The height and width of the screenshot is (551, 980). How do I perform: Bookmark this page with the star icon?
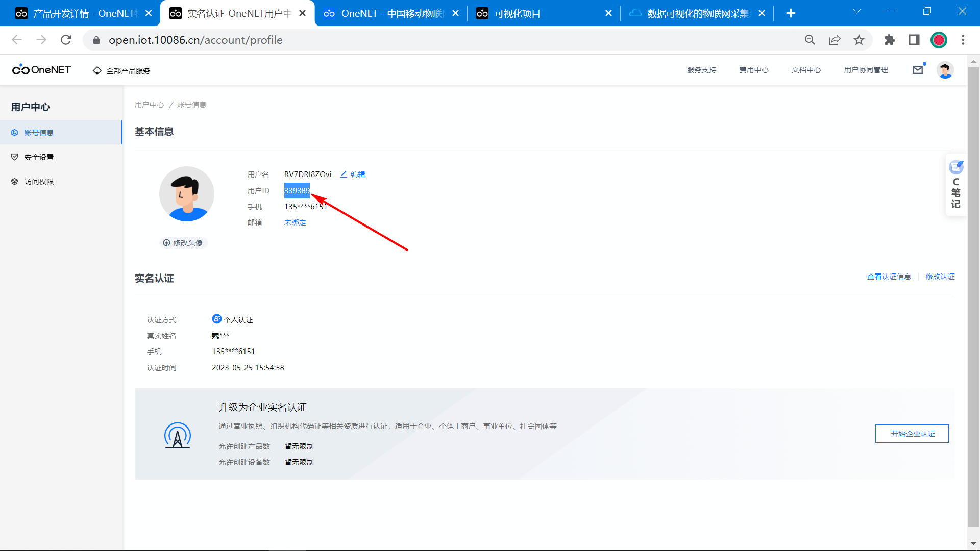[x=859, y=40]
